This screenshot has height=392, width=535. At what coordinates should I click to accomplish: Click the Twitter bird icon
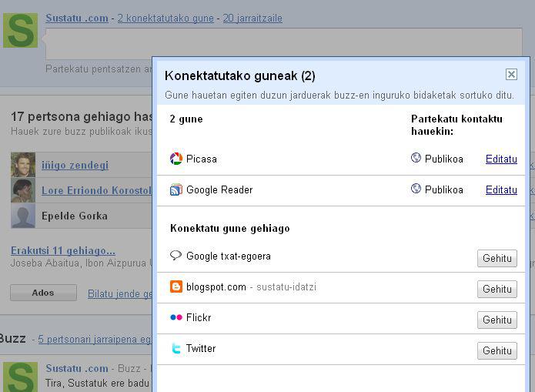point(176,348)
